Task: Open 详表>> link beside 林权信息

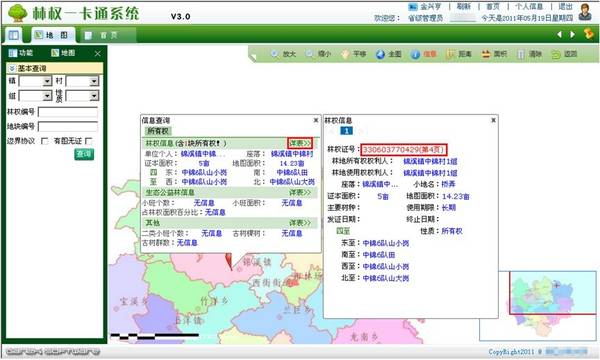Action: [x=300, y=143]
